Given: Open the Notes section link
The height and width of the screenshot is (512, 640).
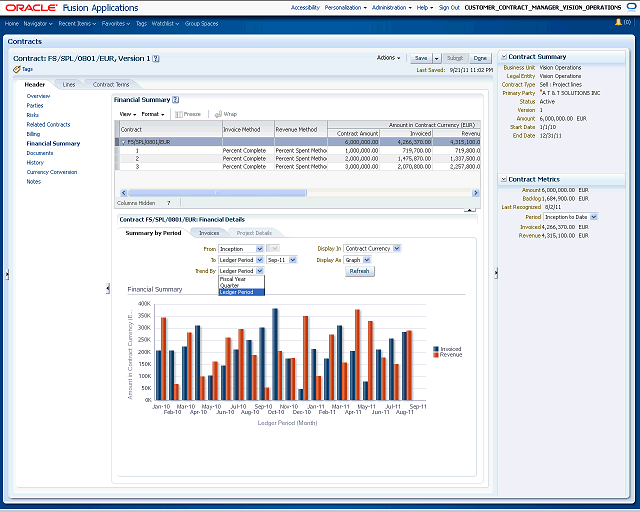Looking at the screenshot, I should pos(33,182).
